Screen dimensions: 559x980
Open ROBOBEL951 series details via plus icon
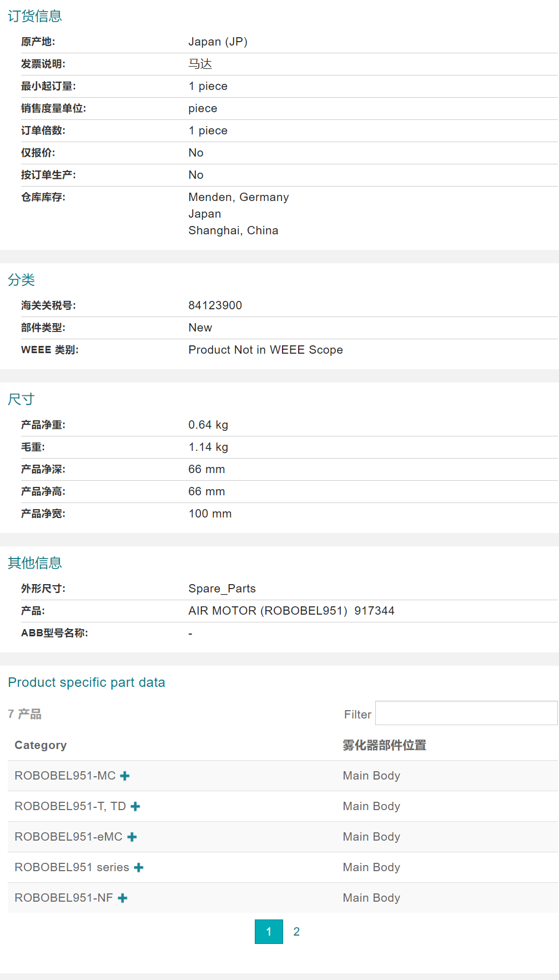[139, 867]
